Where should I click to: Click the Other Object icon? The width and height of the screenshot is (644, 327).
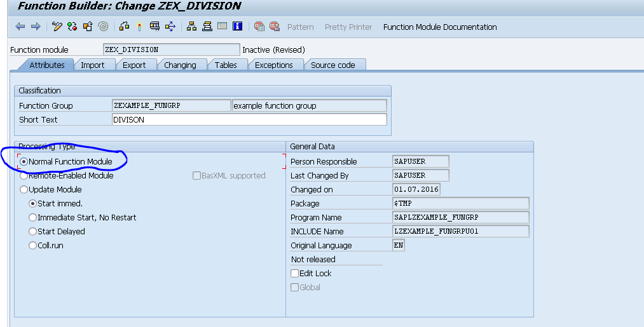(x=88, y=27)
